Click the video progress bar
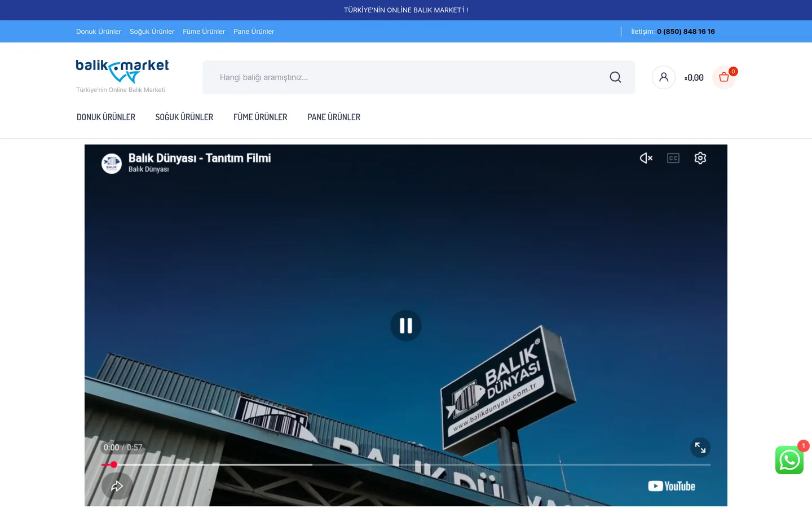 [406, 465]
